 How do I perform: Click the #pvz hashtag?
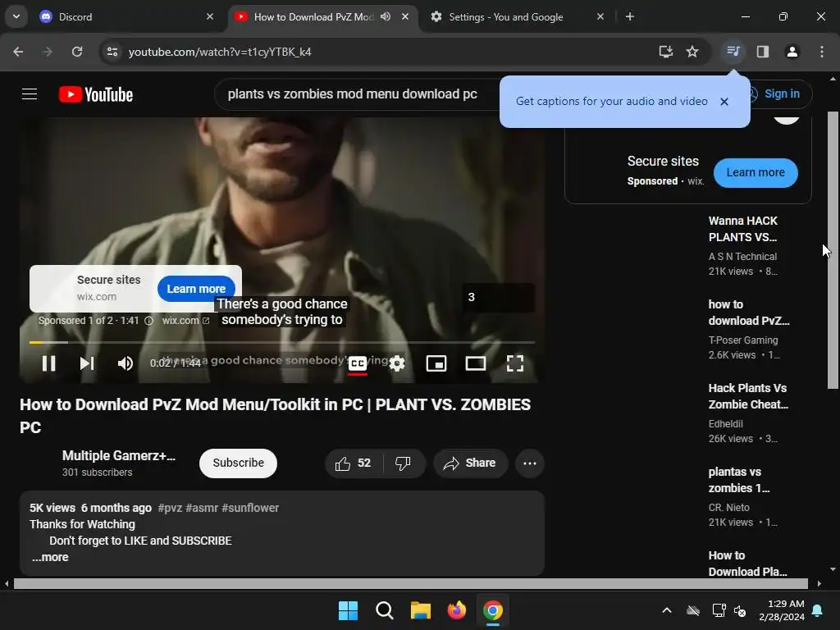tap(170, 508)
